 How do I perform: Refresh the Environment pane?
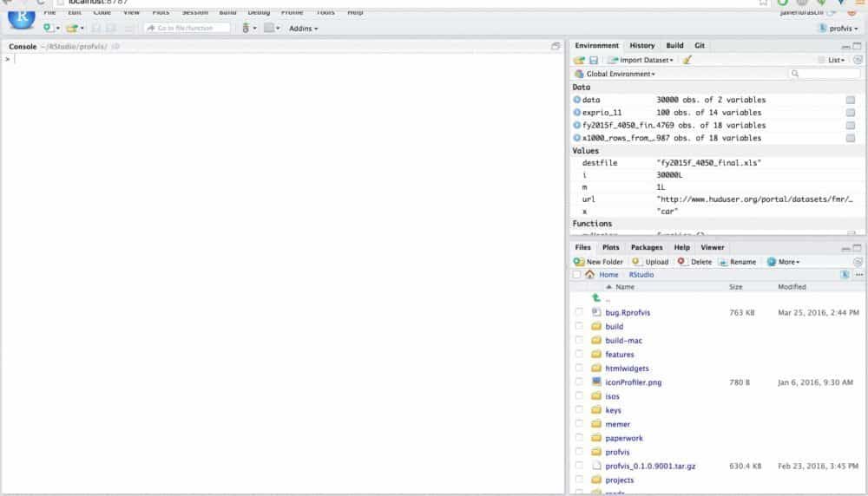pos(858,60)
